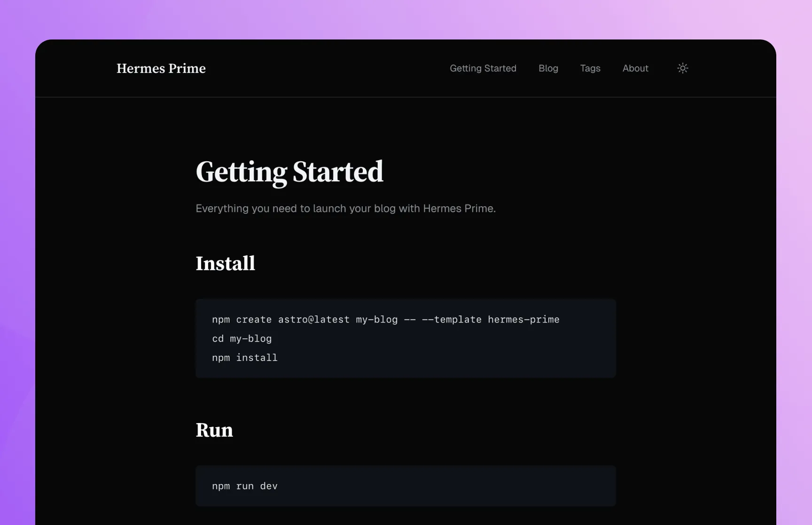This screenshot has width=812, height=525.
Task: Go to the Blog page
Action: [548, 68]
